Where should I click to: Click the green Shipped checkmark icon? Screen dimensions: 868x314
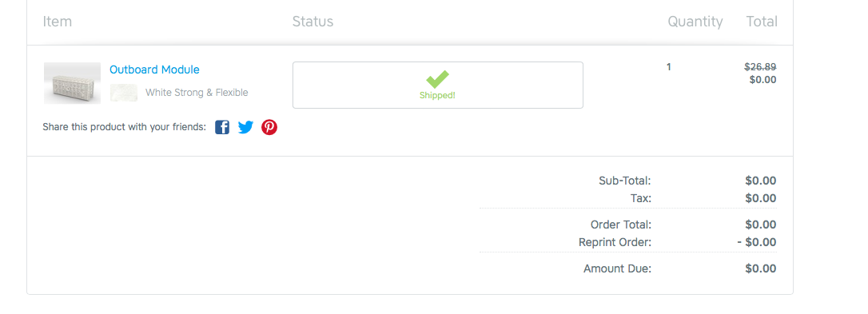point(437,79)
